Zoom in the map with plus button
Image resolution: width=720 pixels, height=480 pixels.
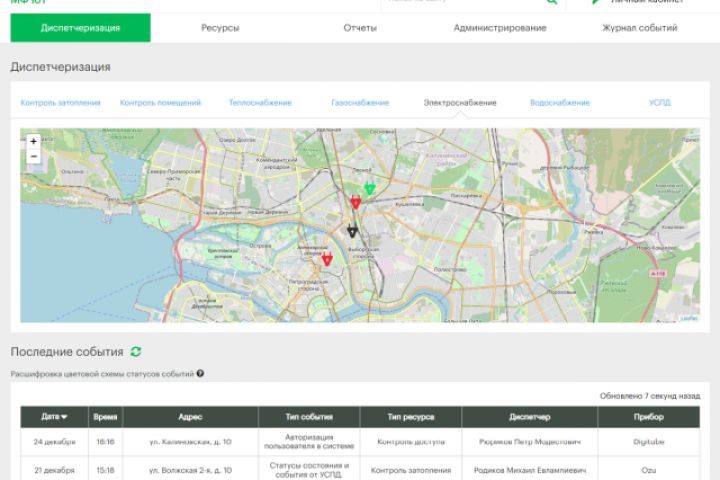(x=34, y=141)
